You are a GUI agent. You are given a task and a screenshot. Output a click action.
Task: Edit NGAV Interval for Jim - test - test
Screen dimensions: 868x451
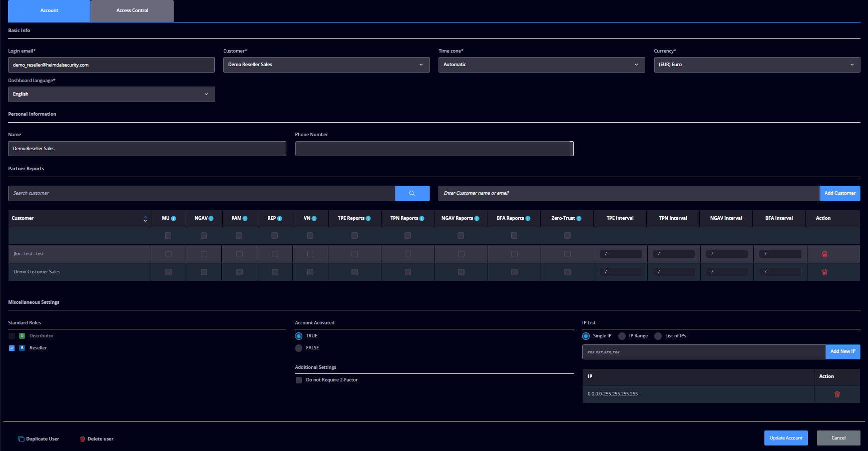click(727, 254)
